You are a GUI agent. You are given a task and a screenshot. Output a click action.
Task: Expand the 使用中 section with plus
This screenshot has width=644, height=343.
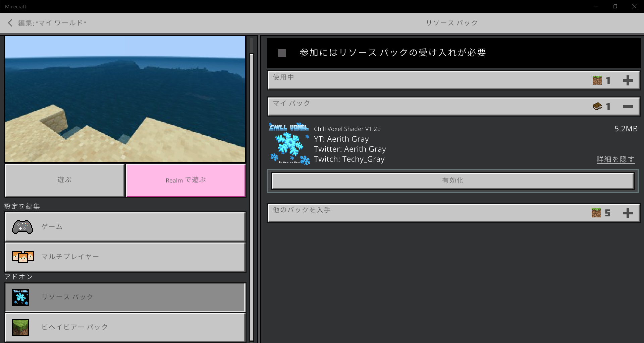click(628, 80)
